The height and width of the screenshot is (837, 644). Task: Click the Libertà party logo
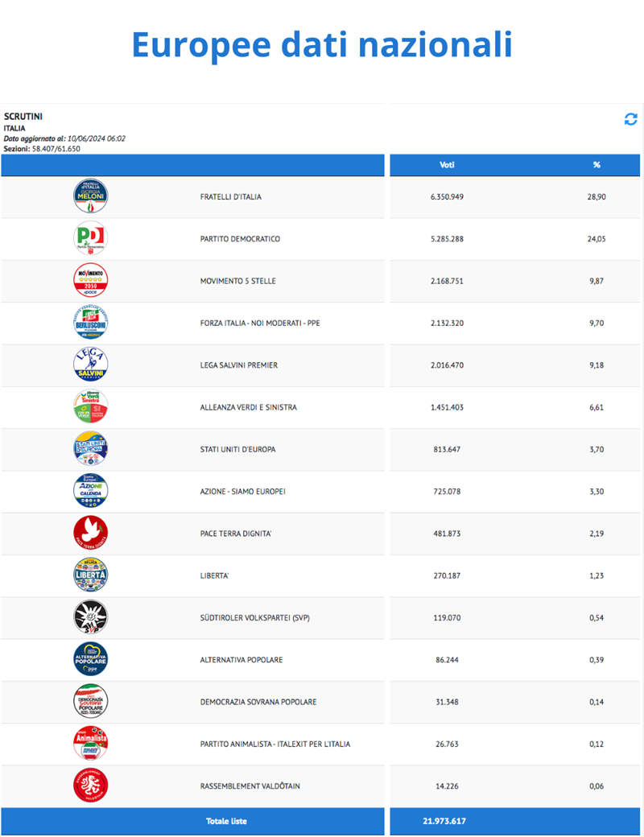[90, 575]
